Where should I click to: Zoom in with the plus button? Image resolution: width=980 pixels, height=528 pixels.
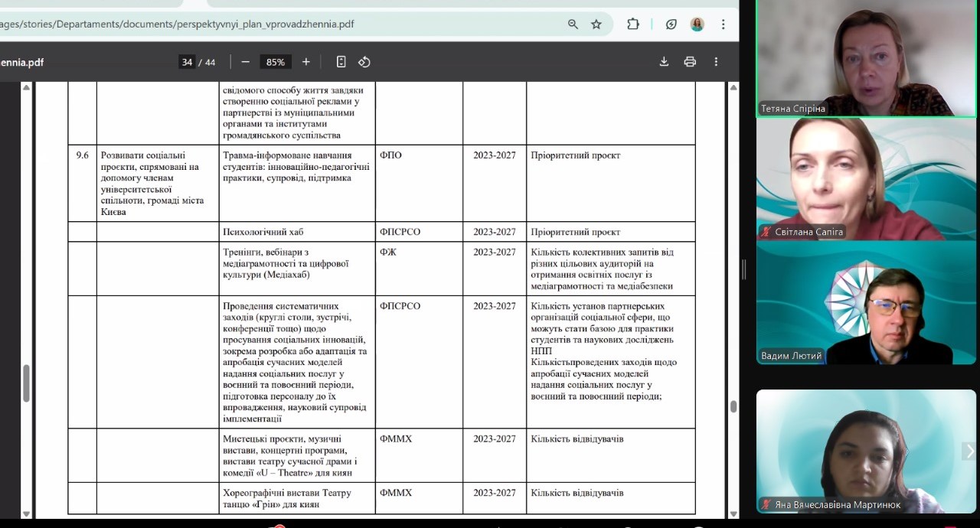click(306, 62)
